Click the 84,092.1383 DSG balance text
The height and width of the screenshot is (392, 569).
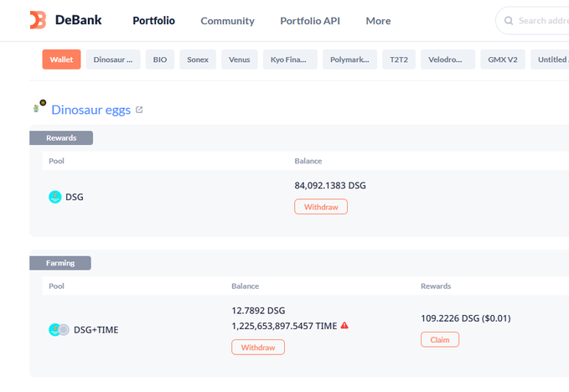(330, 185)
